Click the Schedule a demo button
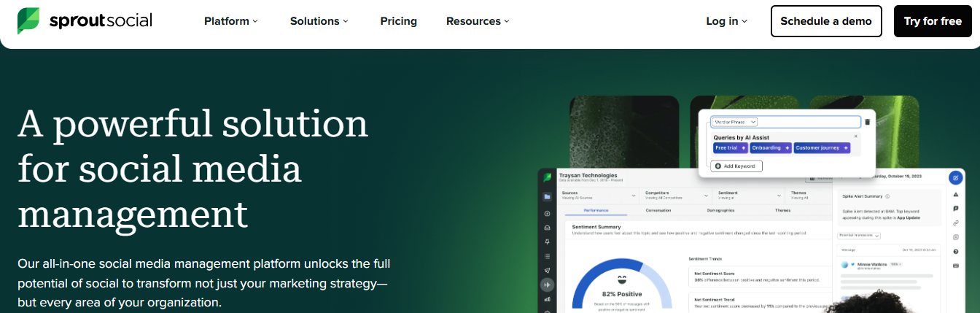Viewport: 980px width, 313px height. pos(826,21)
